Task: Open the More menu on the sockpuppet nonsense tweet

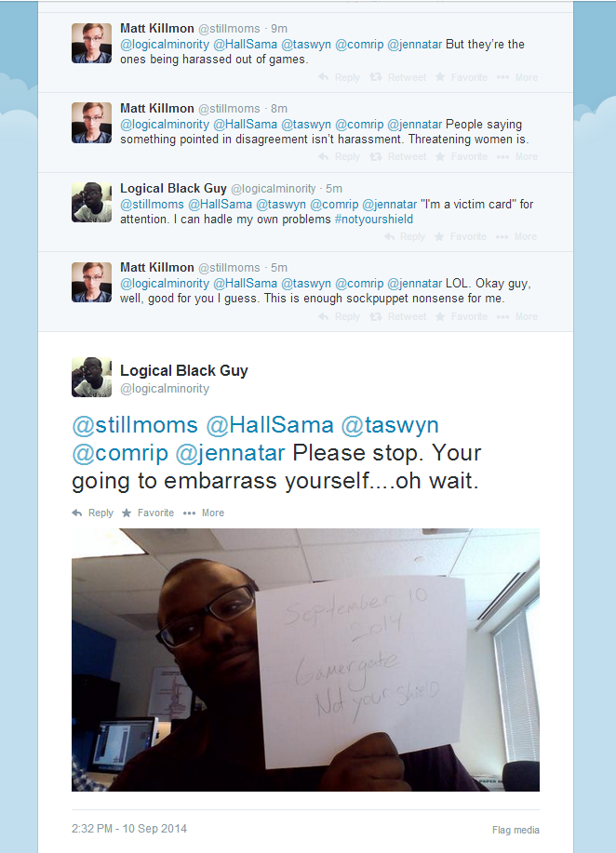Action: [x=517, y=316]
